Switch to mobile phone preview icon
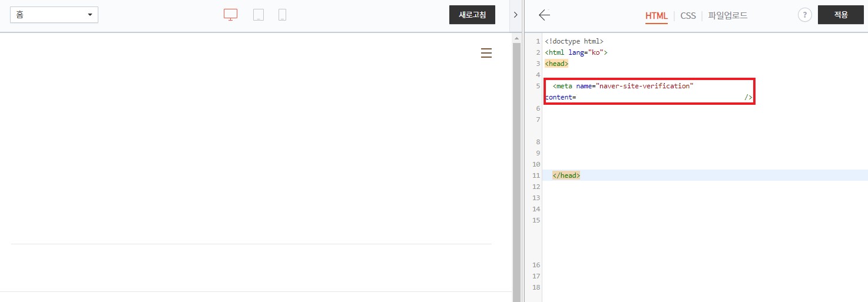The image size is (868, 302). pos(283,15)
